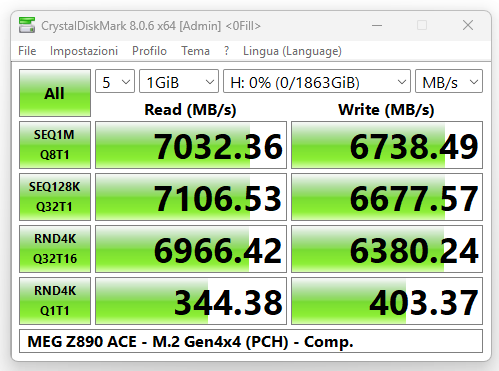Screen dimensions: 499x371
Task: Start the RND4K Q1T1 test
Action: 55,301
